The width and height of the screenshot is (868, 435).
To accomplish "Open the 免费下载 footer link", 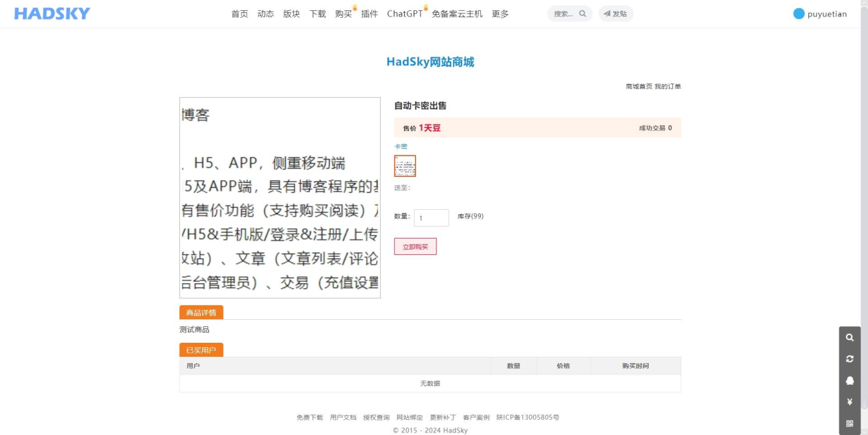I will click(309, 418).
